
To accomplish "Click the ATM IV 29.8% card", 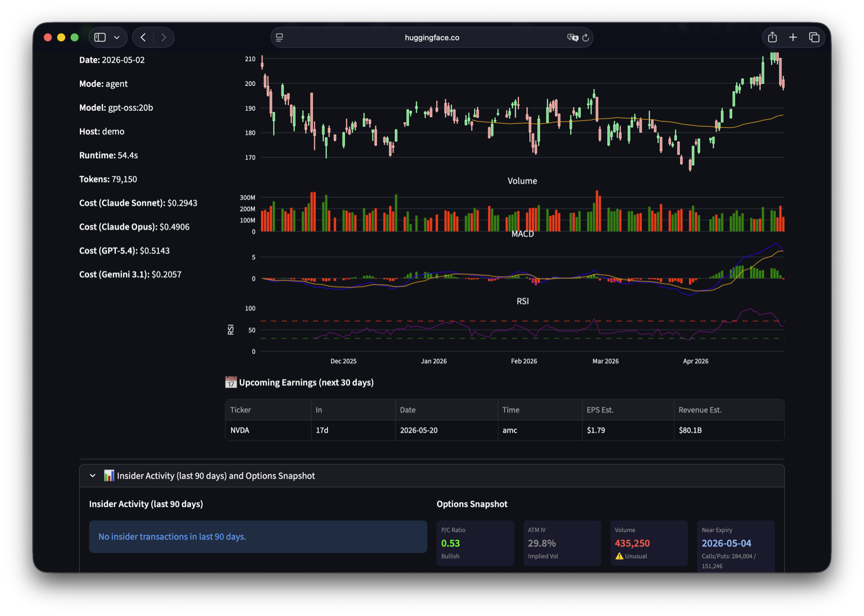I will point(562,543).
